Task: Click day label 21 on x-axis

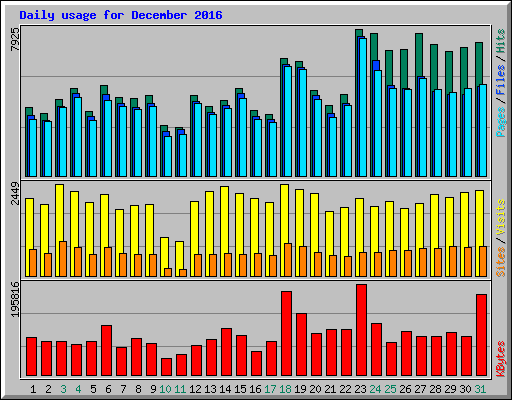Action: tap(330, 389)
